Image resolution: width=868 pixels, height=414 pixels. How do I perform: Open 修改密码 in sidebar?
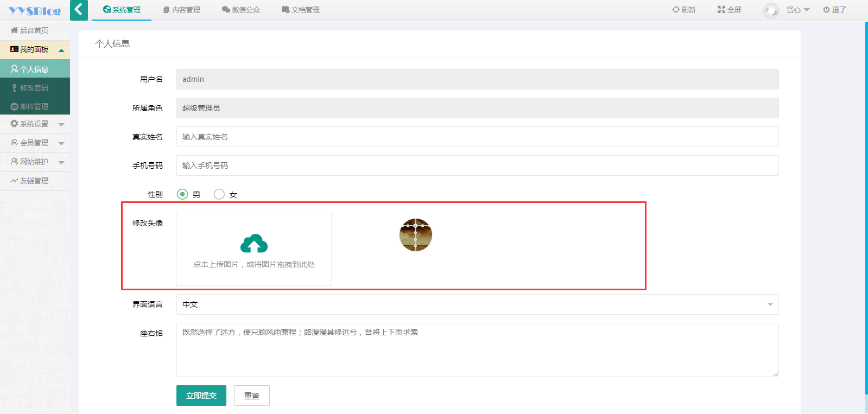point(35,87)
